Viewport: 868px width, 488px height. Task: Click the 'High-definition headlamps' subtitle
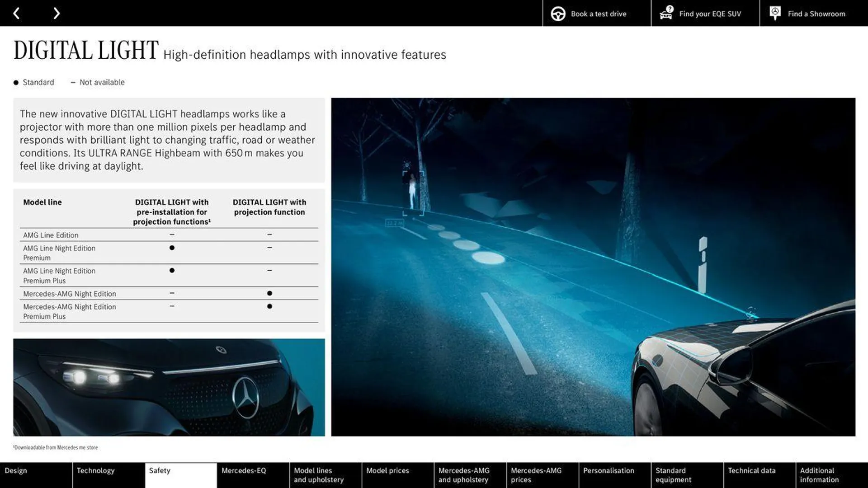[x=305, y=55]
